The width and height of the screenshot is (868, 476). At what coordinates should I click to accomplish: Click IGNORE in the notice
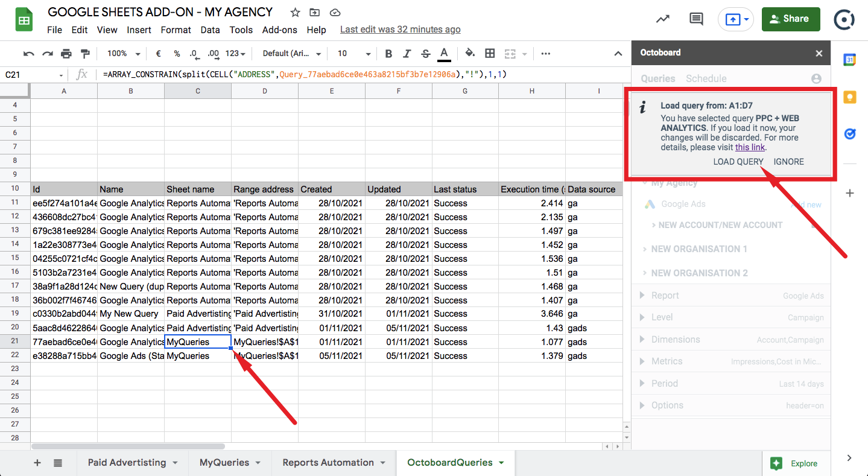(789, 162)
